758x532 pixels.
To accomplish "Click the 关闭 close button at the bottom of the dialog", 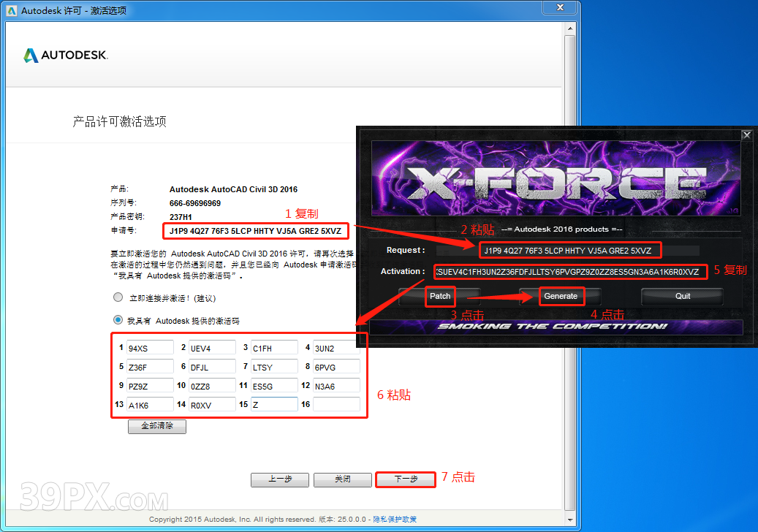I will point(343,479).
